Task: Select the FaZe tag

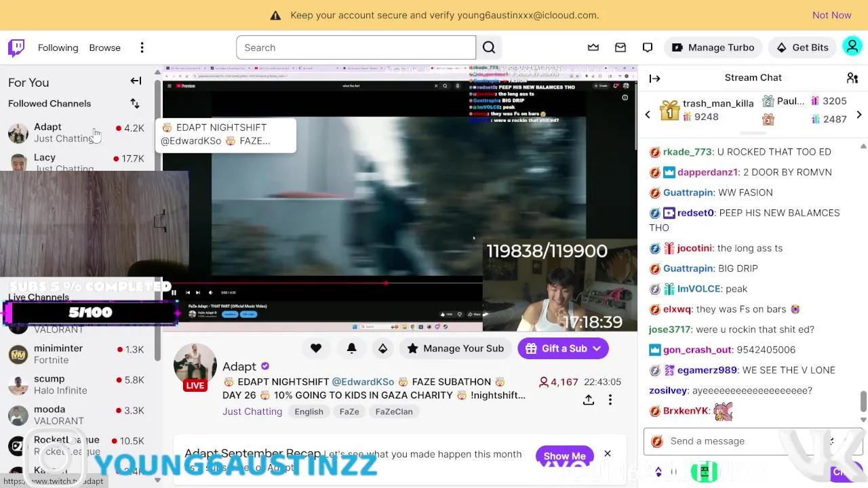Action: point(349,411)
